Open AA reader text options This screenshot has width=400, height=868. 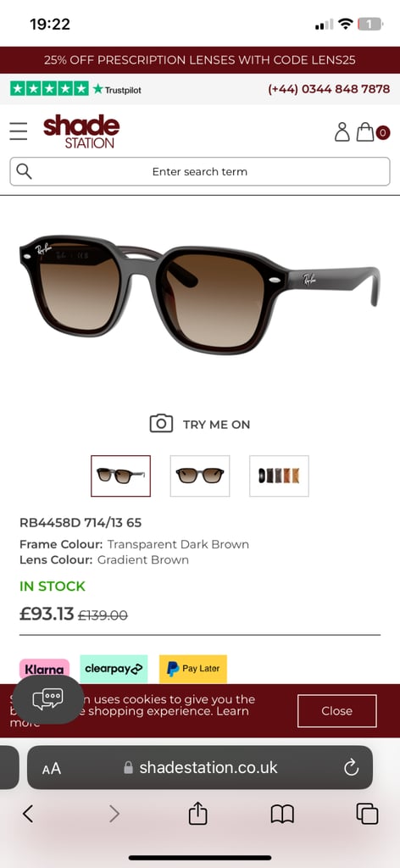[x=52, y=768]
